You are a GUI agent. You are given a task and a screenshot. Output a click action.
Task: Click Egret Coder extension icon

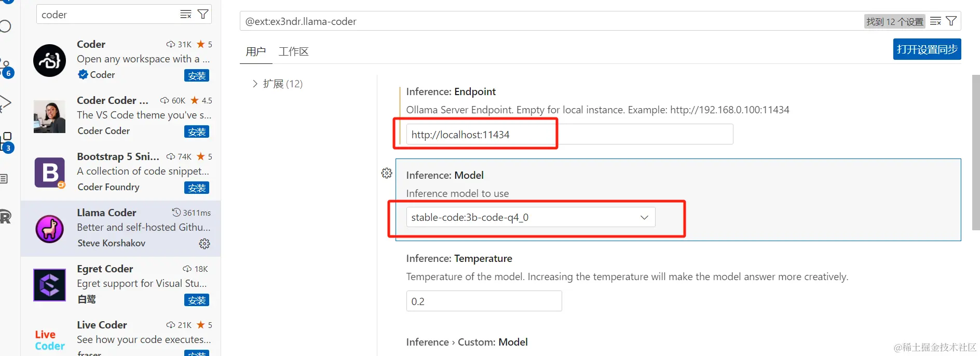[50, 285]
